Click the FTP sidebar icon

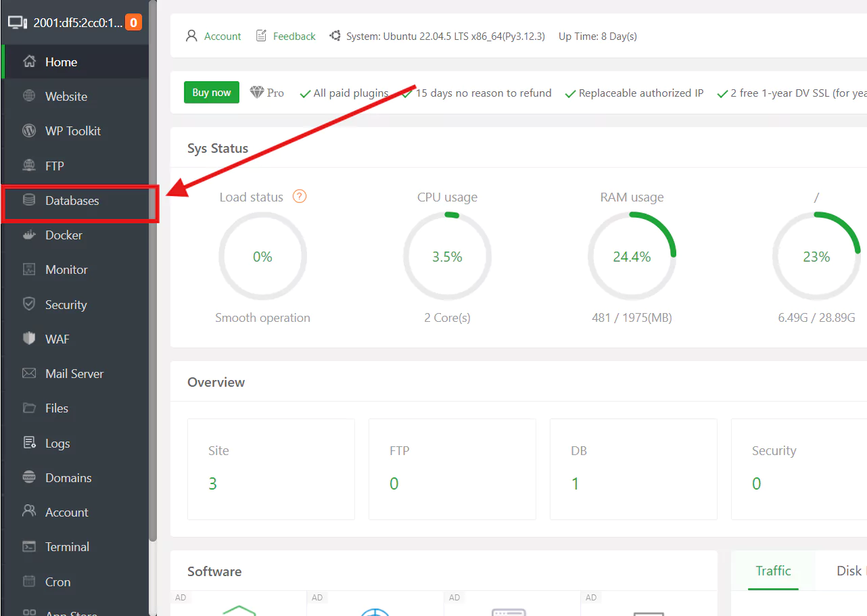29,166
